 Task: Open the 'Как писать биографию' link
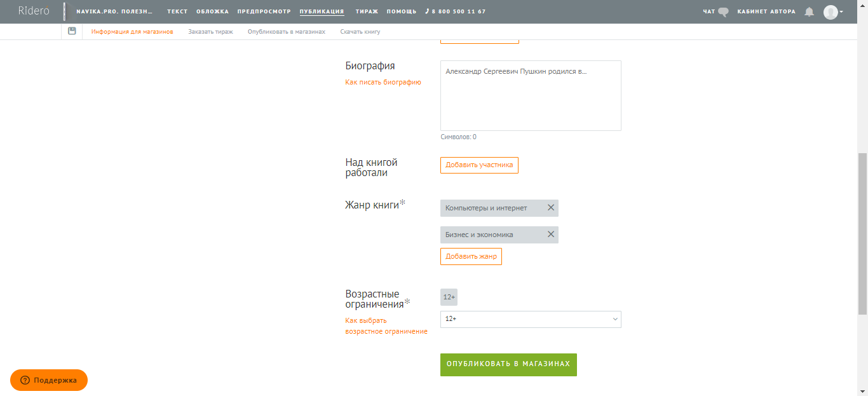pyautogui.click(x=383, y=82)
